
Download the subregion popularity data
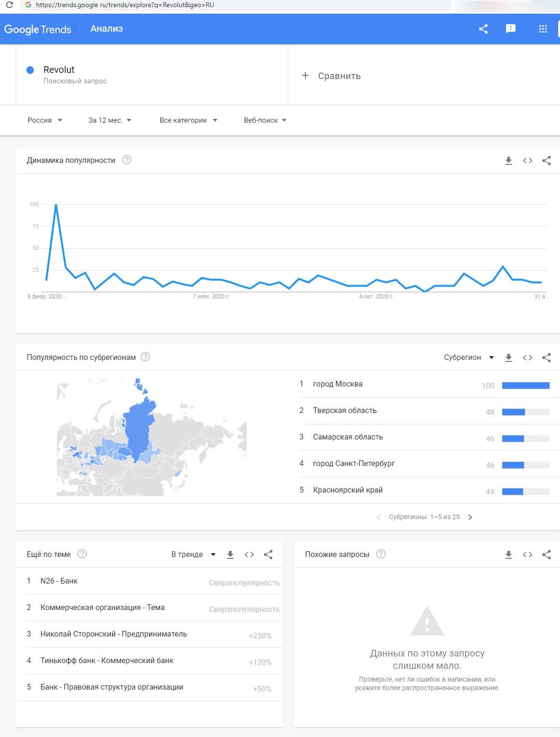(508, 358)
